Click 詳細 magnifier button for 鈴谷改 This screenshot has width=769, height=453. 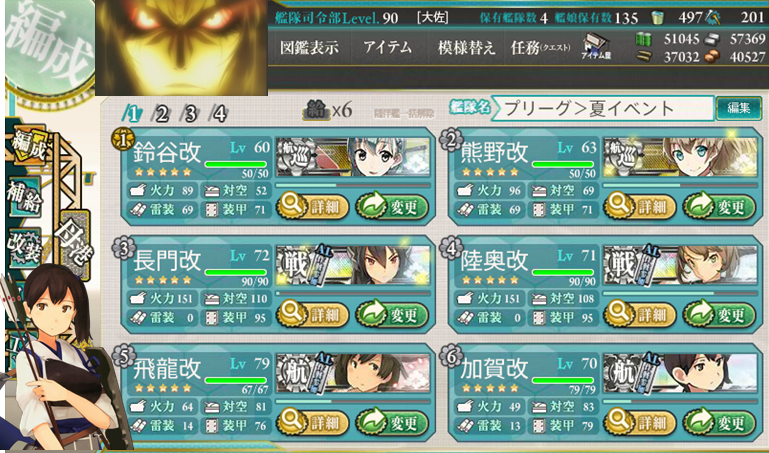312,207
